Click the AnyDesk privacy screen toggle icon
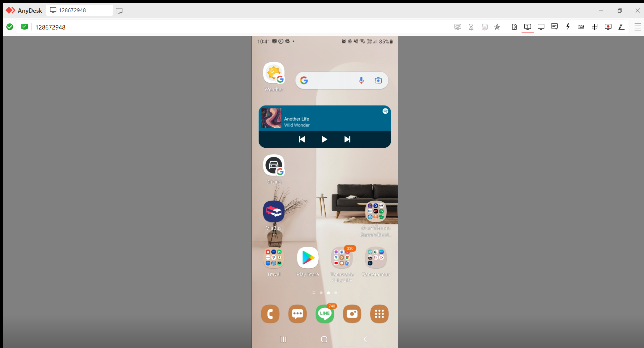Screen dimensions: 644x348 click(458, 27)
